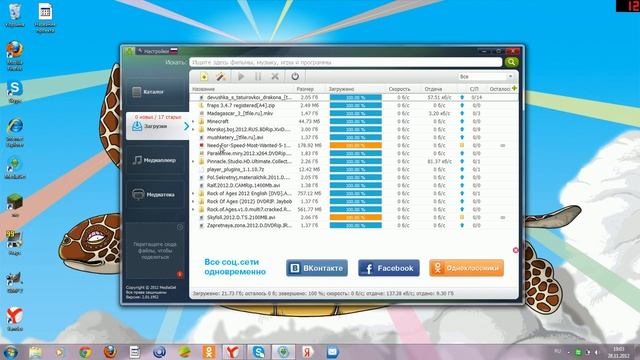Click the pause download toolbar icon
Screen dimensions: 640x360
(258, 76)
